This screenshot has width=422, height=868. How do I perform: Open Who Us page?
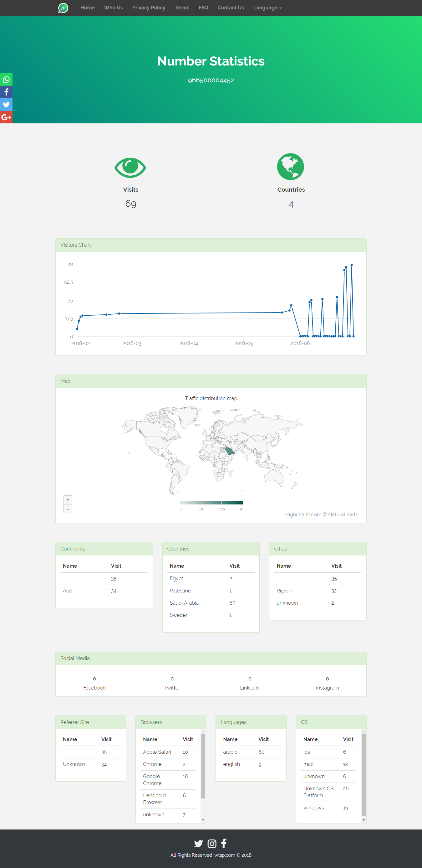[x=114, y=8]
